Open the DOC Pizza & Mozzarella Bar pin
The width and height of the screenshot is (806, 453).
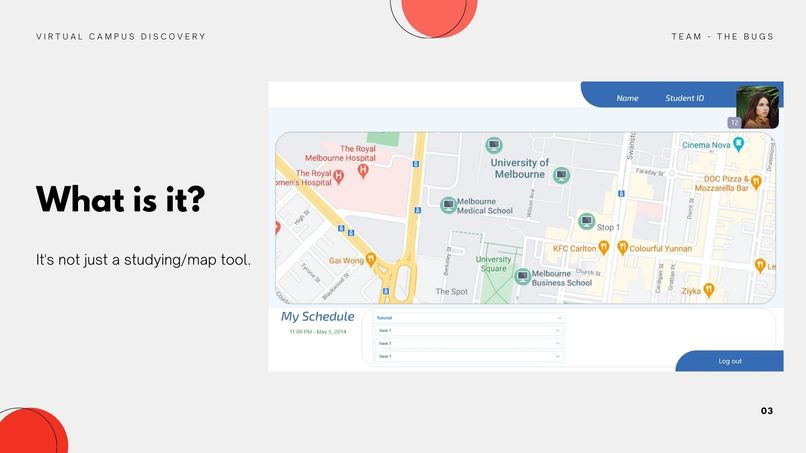pos(756,182)
